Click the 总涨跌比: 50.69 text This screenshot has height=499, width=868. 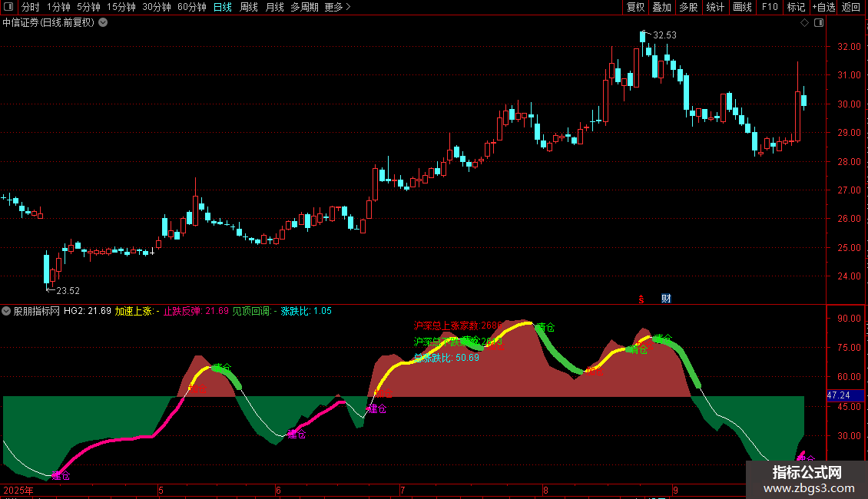point(446,358)
